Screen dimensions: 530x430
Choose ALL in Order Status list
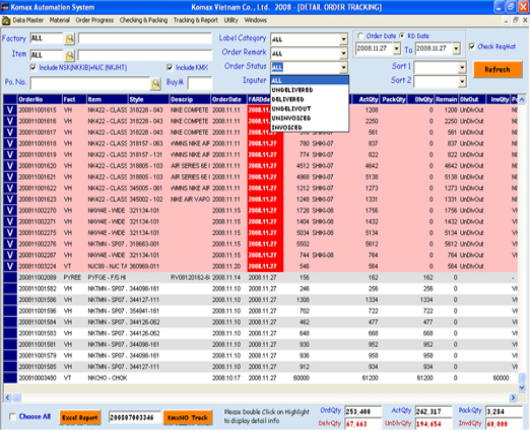tap(309, 80)
